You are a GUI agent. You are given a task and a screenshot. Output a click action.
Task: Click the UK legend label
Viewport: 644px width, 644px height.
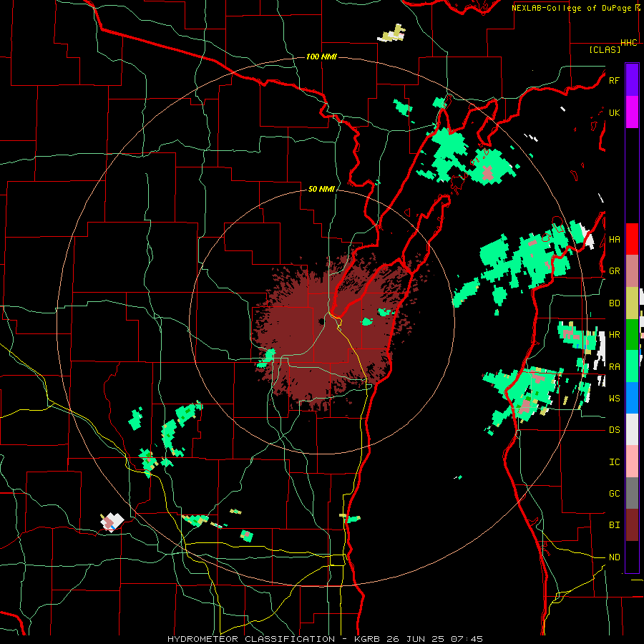pos(614,112)
